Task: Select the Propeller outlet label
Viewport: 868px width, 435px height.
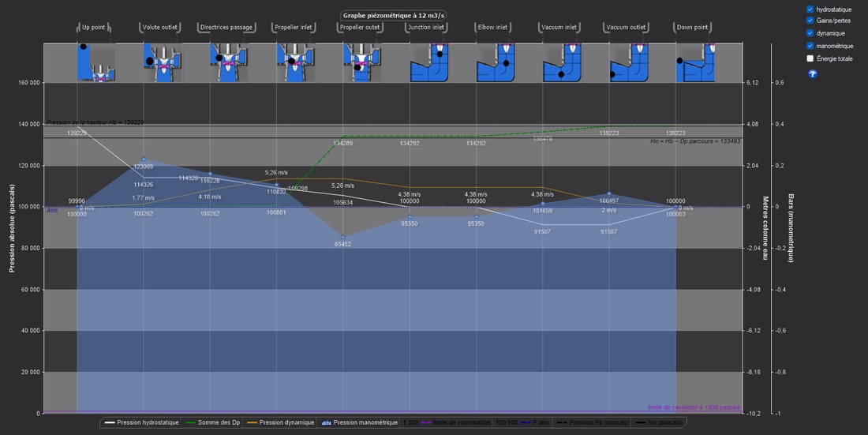Action: pos(360,27)
